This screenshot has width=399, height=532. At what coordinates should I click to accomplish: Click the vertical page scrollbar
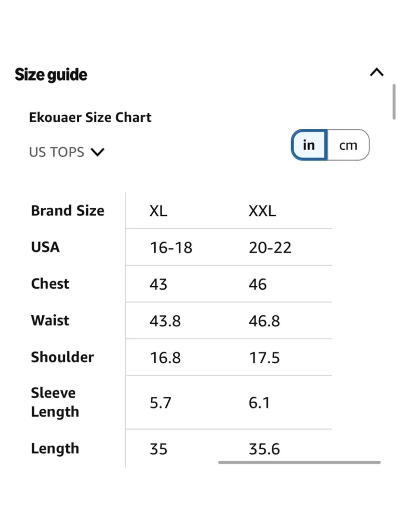[394, 102]
